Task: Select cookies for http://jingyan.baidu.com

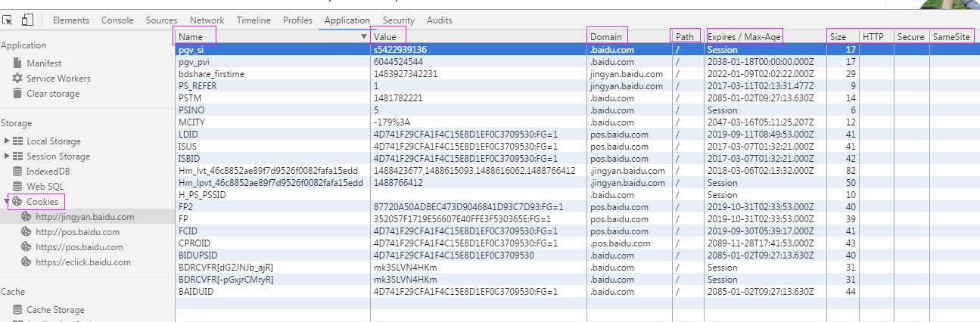Action: tap(85, 217)
